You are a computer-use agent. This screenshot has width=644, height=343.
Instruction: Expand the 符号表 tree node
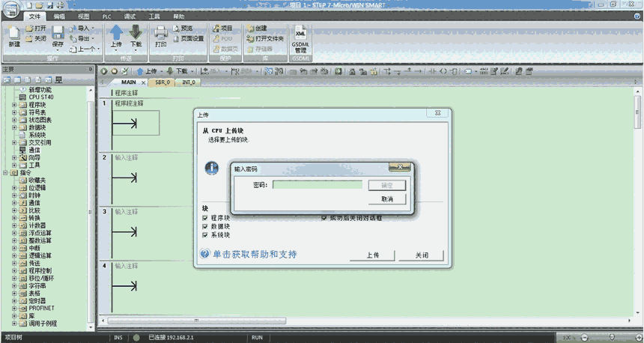pos(13,112)
